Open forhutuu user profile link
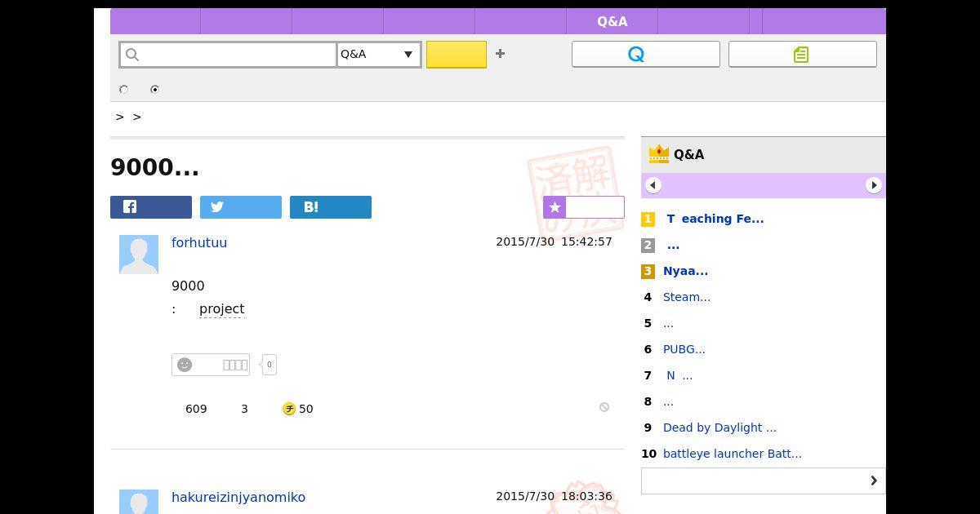The image size is (980, 514). click(x=199, y=242)
